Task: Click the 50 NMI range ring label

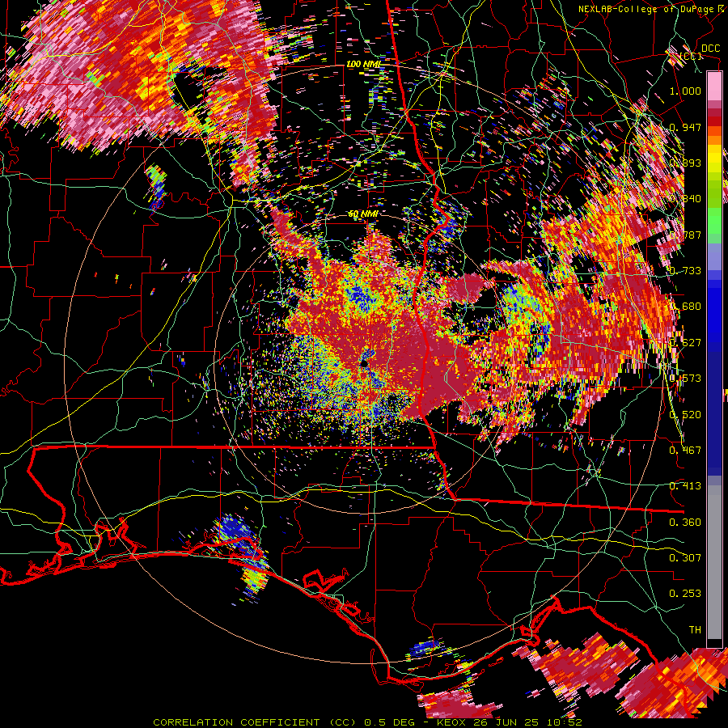Action: pyautogui.click(x=362, y=214)
